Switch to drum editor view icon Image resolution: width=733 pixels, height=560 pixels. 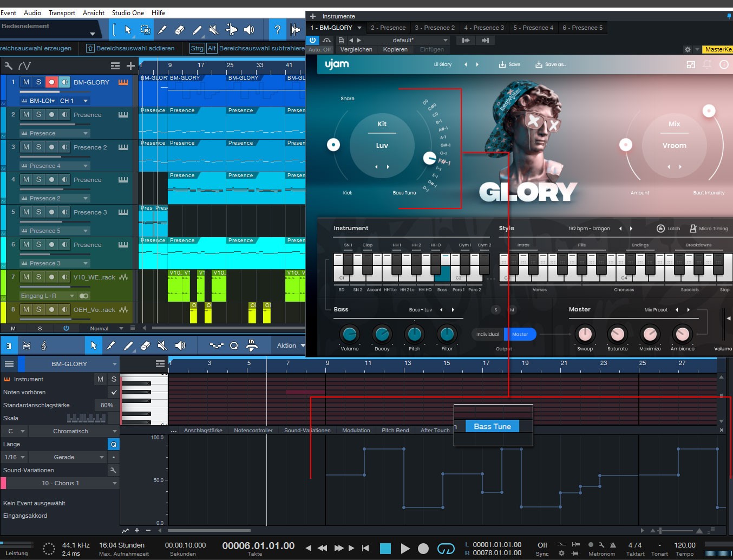click(x=27, y=346)
